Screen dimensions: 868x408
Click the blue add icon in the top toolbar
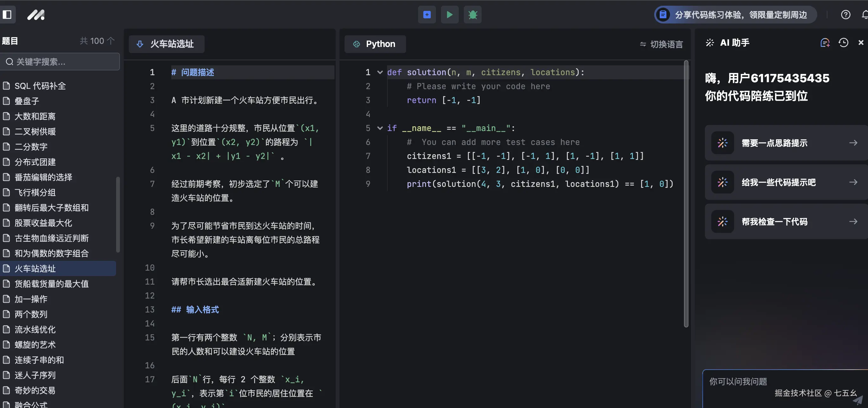point(427,15)
